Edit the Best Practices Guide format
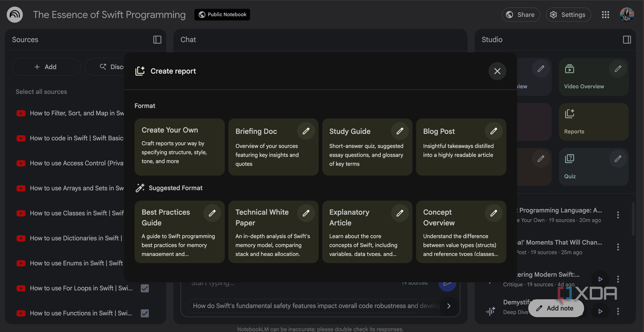The width and height of the screenshot is (644, 332). 212,213
